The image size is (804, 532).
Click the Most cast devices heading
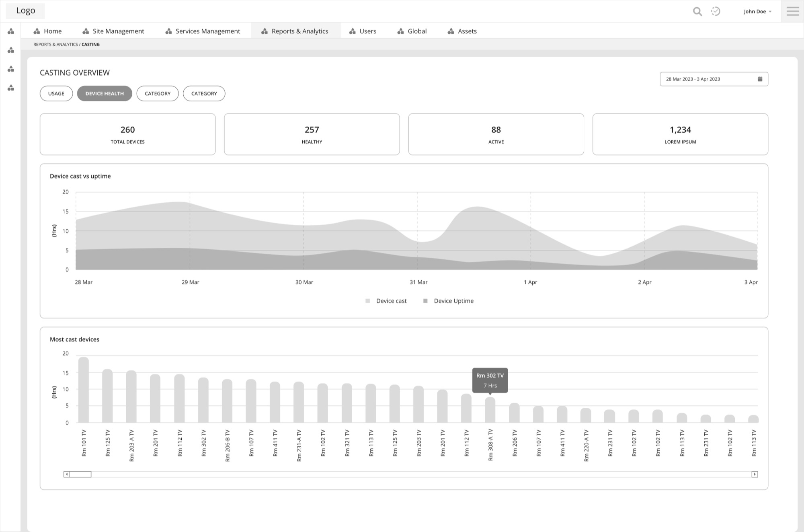click(x=74, y=339)
